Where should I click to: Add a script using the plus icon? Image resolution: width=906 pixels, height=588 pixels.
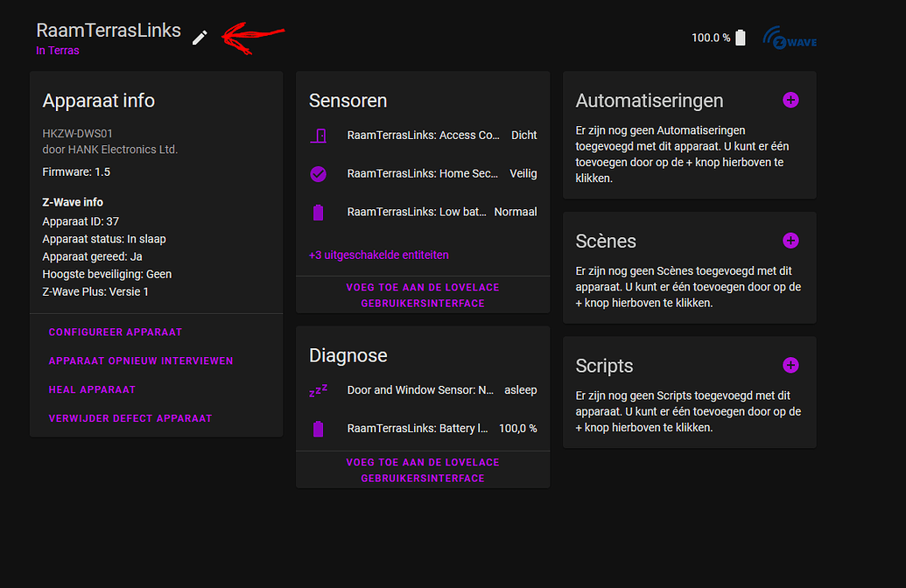pyautogui.click(x=790, y=365)
